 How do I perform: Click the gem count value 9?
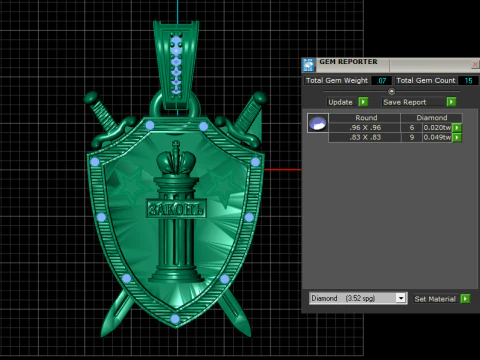click(x=412, y=137)
